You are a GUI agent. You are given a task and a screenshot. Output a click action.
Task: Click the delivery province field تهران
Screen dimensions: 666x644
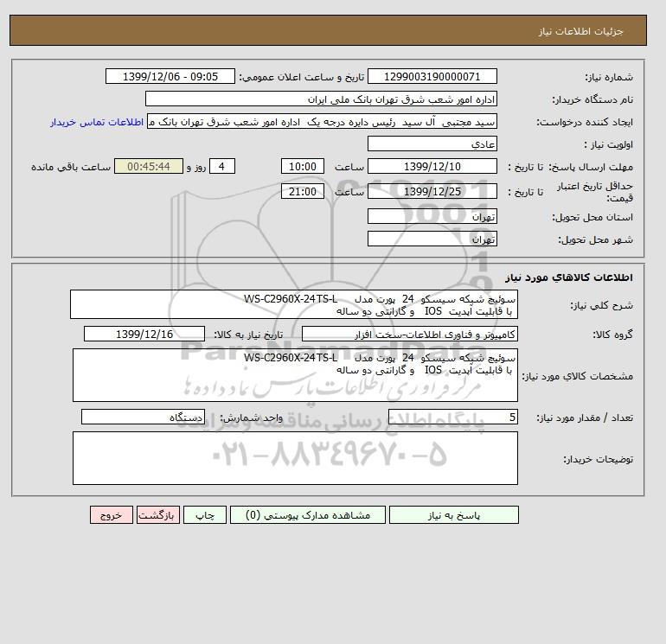click(x=432, y=216)
